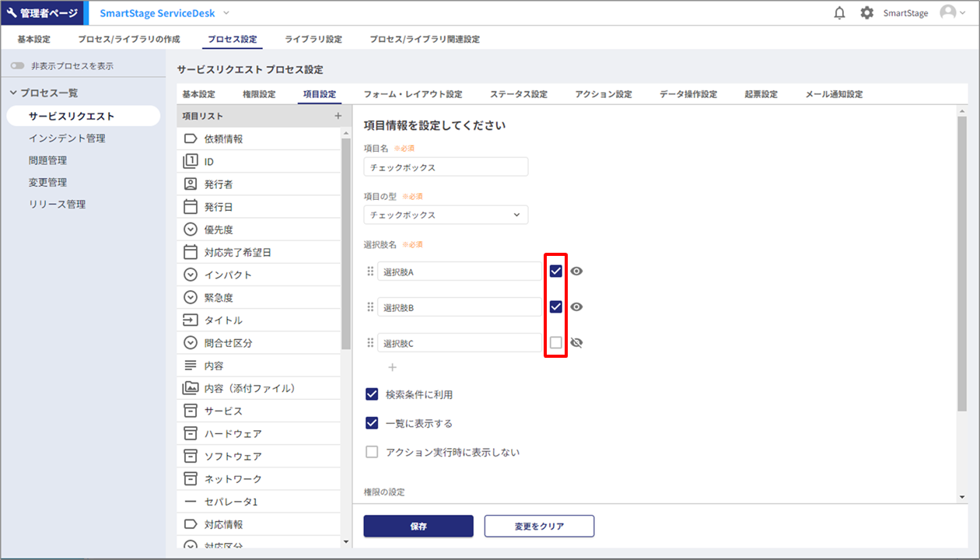Uncheck 検索条件に利用 checkbox
This screenshot has height=560, width=980.
372,394
